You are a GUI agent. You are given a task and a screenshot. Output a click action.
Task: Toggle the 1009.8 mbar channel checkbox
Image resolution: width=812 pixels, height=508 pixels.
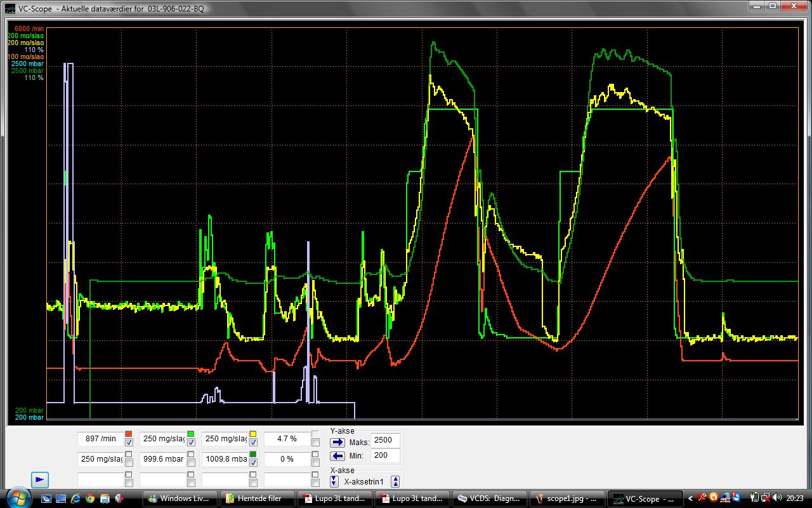[x=253, y=463]
